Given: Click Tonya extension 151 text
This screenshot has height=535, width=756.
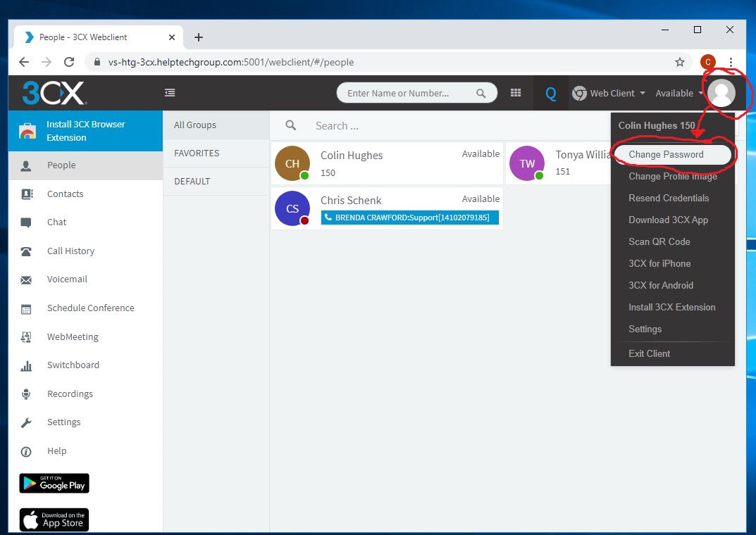Looking at the screenshot, I should point(563,172).
